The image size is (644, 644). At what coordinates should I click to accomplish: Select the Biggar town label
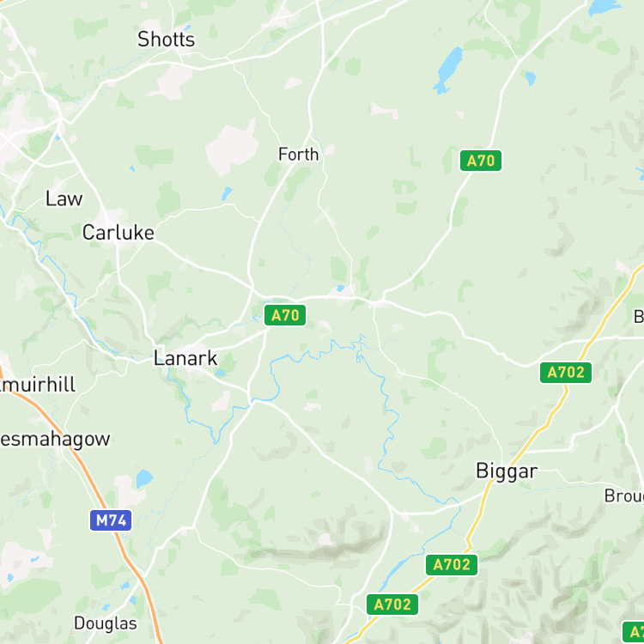(x=507, y=471)
